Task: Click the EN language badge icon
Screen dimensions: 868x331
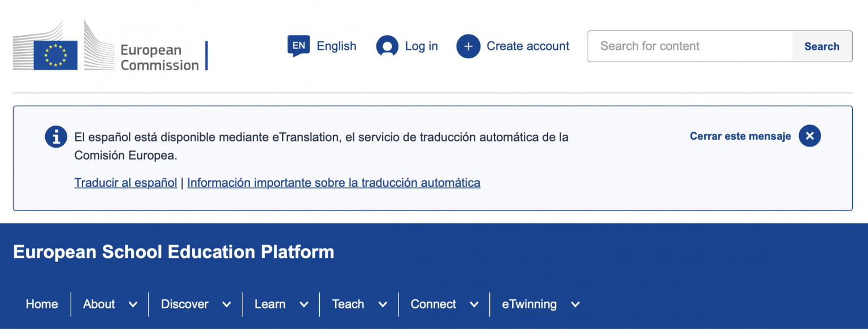Action: click(298, 45)
